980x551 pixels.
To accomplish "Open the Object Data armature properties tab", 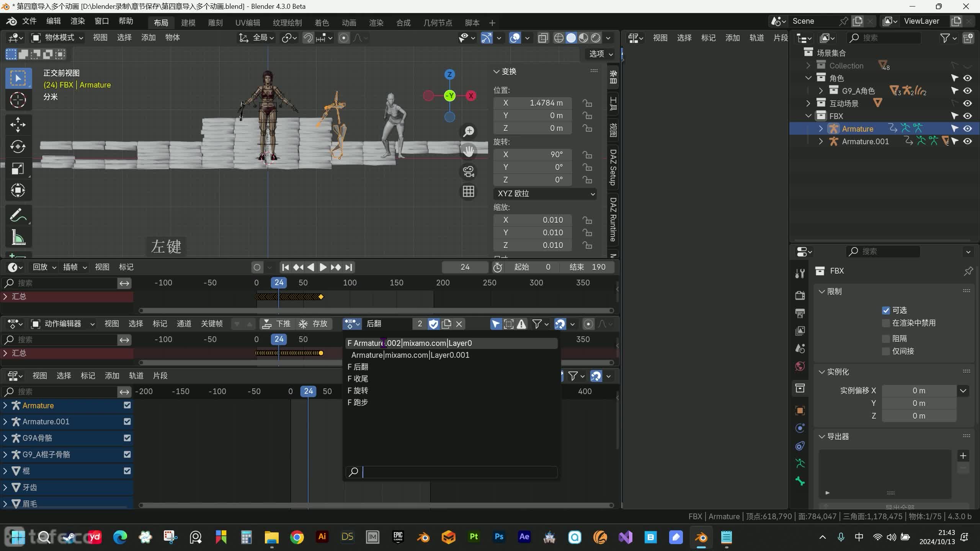I will (x=800, y=464).
